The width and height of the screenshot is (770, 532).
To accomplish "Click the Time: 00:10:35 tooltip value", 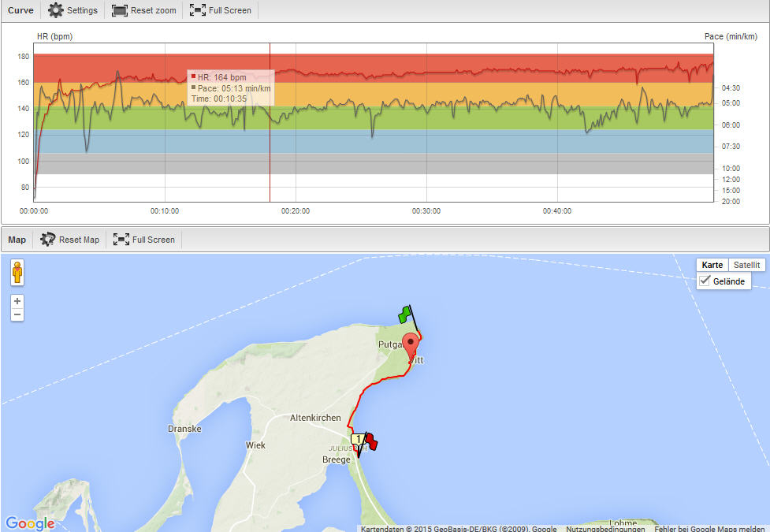I will point(219,99).
